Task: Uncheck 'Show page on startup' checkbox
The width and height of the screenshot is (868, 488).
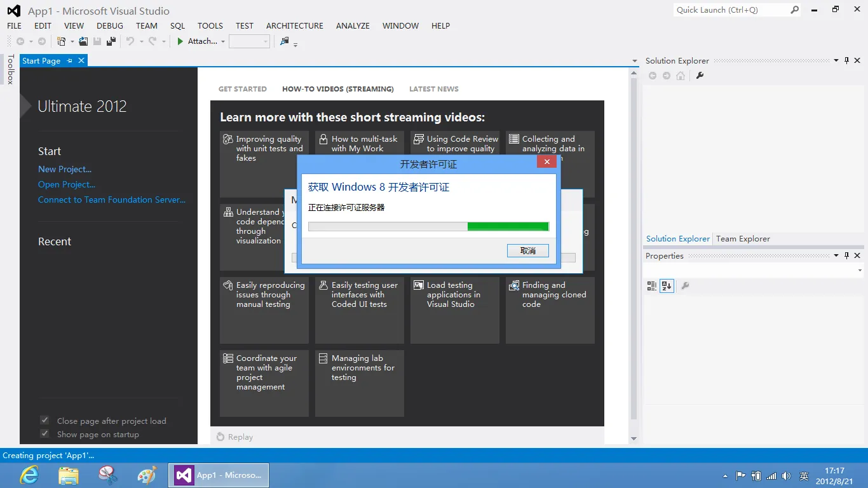Action: point(44,434)
